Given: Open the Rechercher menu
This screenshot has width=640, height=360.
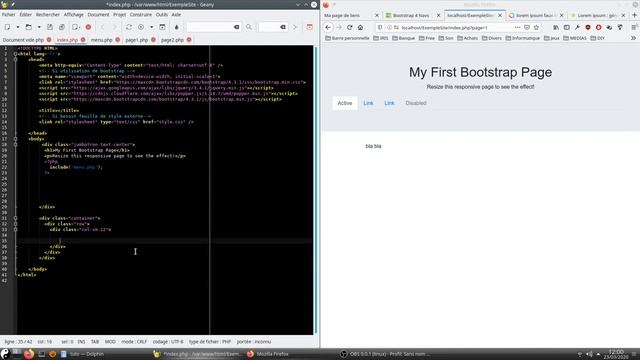Looking at the screenshot, I should (48, 14).
